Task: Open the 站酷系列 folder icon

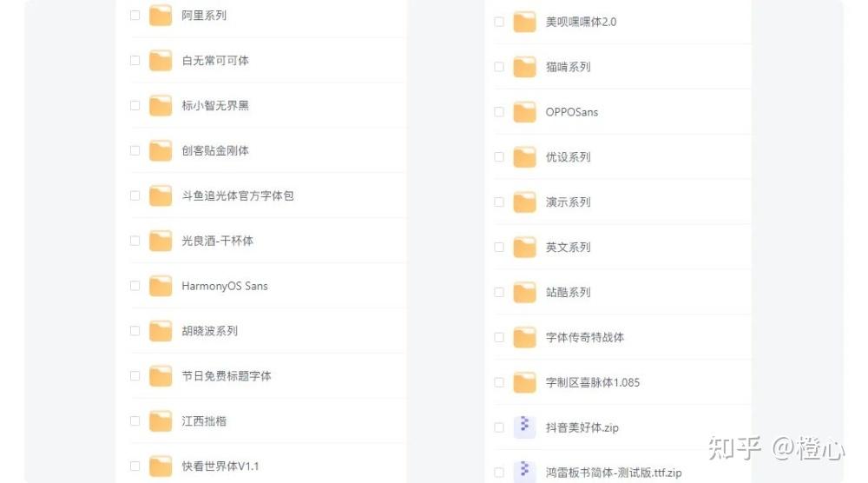Action: (524, 292)
